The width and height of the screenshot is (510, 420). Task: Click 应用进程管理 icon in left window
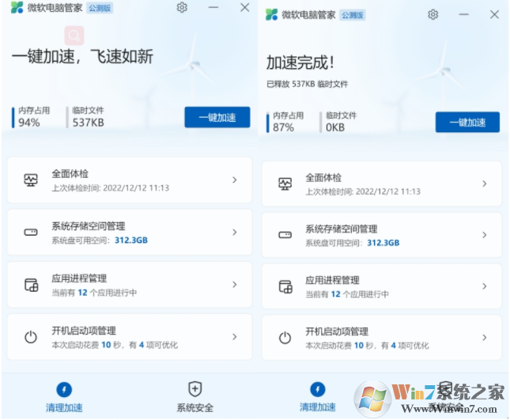[31, 285]
